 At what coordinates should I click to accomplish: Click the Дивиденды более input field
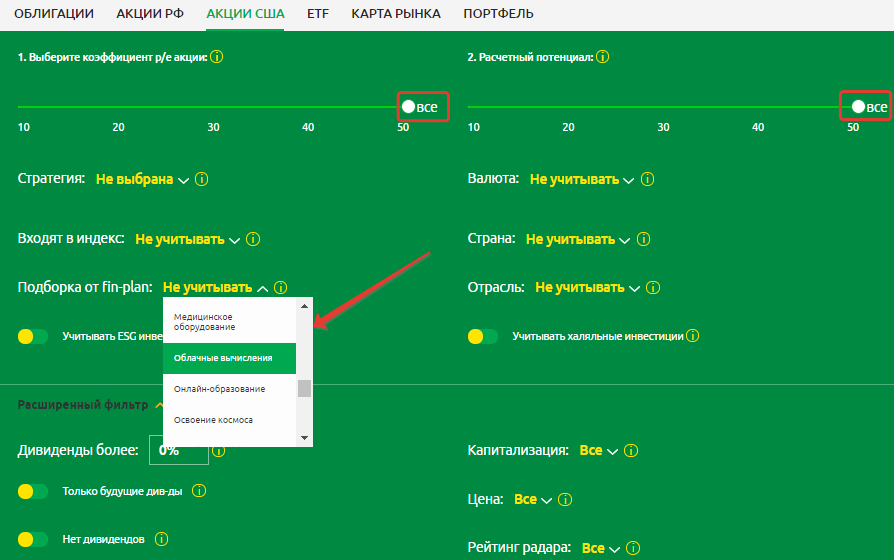[178, 451]
